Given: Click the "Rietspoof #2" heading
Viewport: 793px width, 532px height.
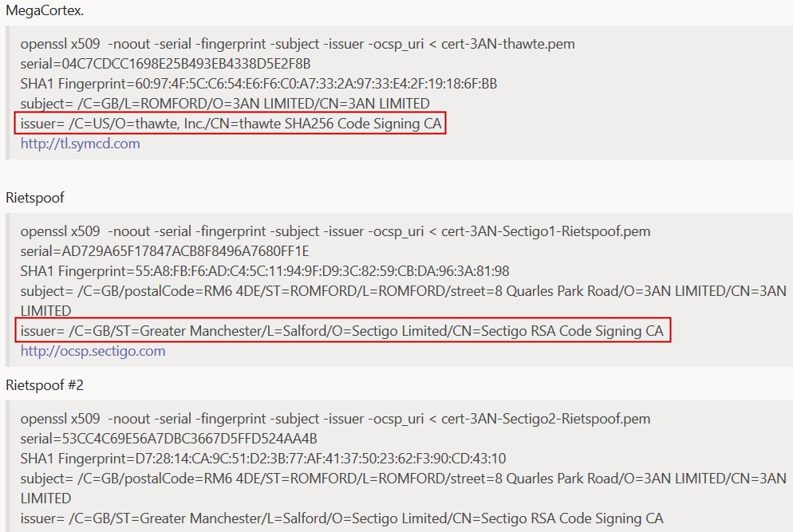Looking at the screenshot, I should point(45,385).
